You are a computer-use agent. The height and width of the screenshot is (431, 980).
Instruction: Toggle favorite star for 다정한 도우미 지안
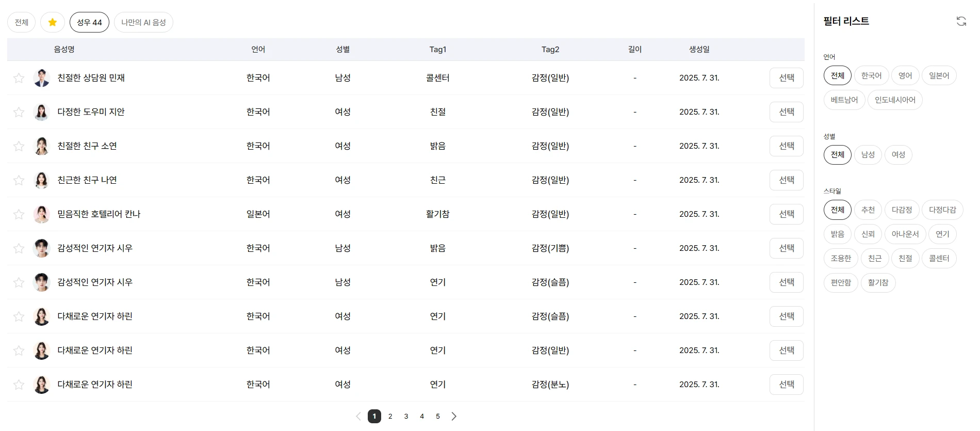point(19,112)
